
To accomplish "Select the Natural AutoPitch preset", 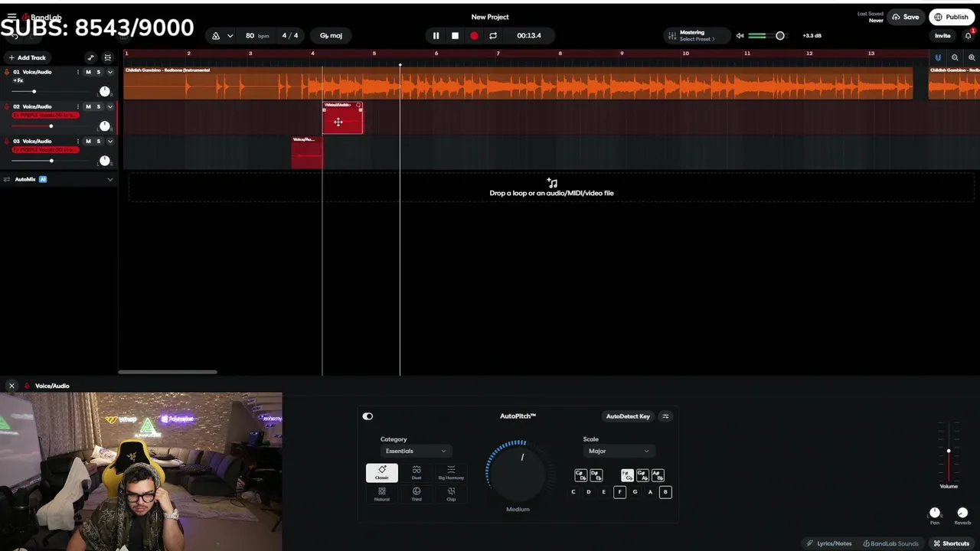I will [381, 494].
